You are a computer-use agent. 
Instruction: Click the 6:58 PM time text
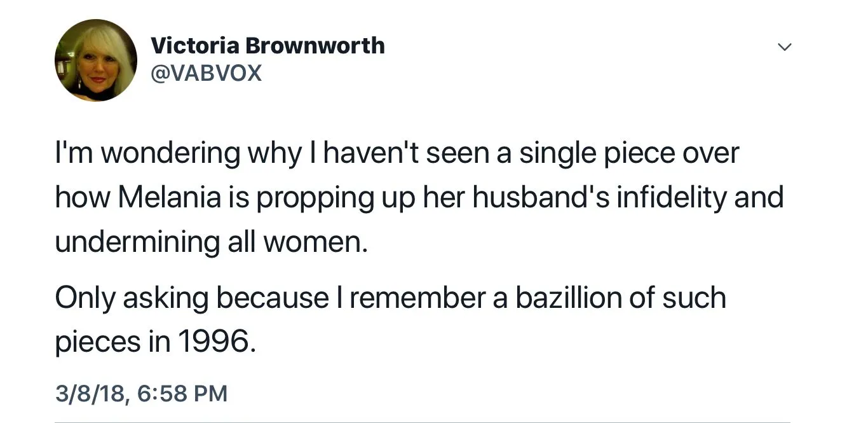pos(181,392)
